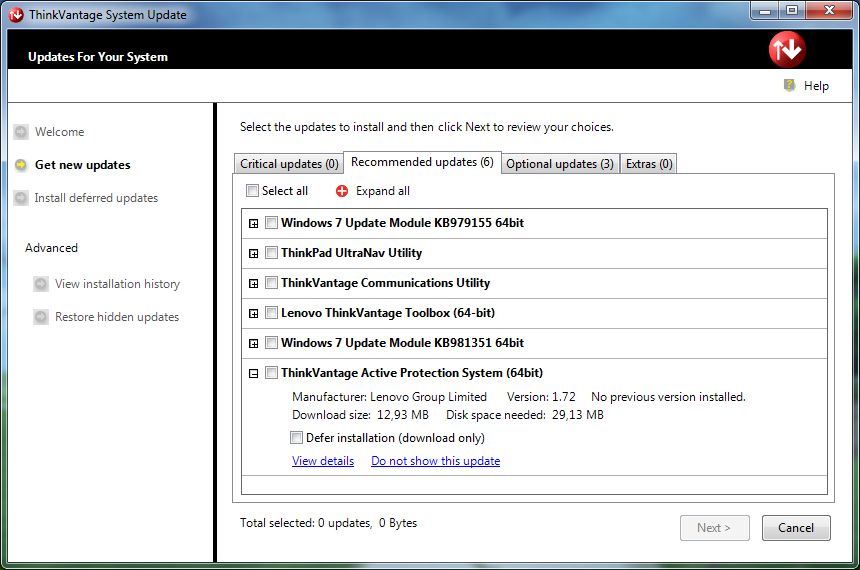
Task: Click the red System Update arrows logo
Action: coord(787,49)
